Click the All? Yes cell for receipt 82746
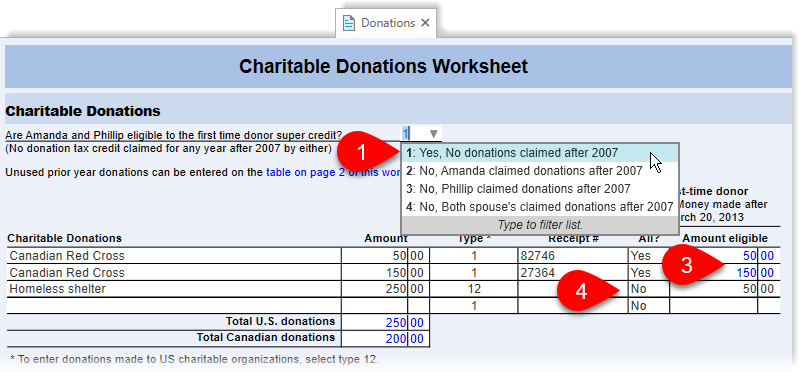This screenshot has height=372, width=799. [648, 255]
